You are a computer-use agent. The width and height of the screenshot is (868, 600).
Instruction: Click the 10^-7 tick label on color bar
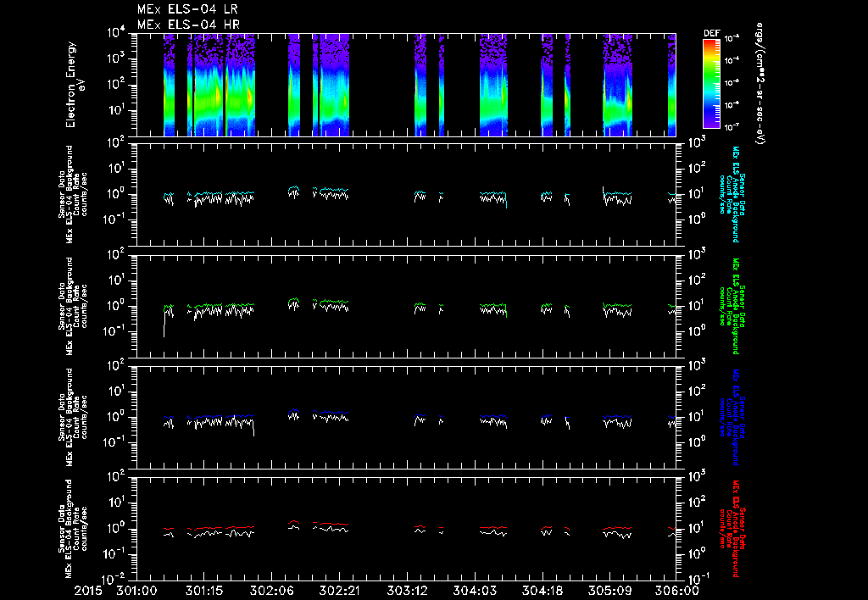point(732,127)
